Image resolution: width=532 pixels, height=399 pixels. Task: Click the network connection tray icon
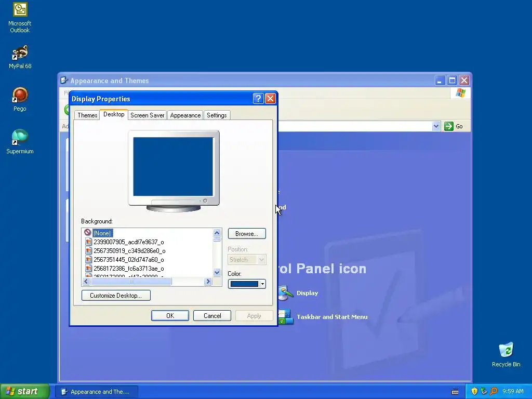click(484, 391)
